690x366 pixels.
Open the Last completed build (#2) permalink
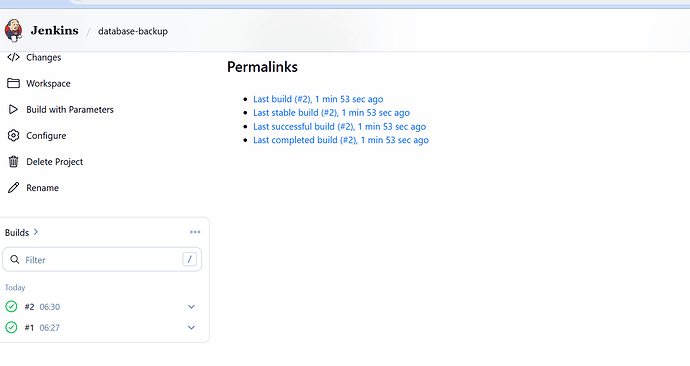[341, 140]
